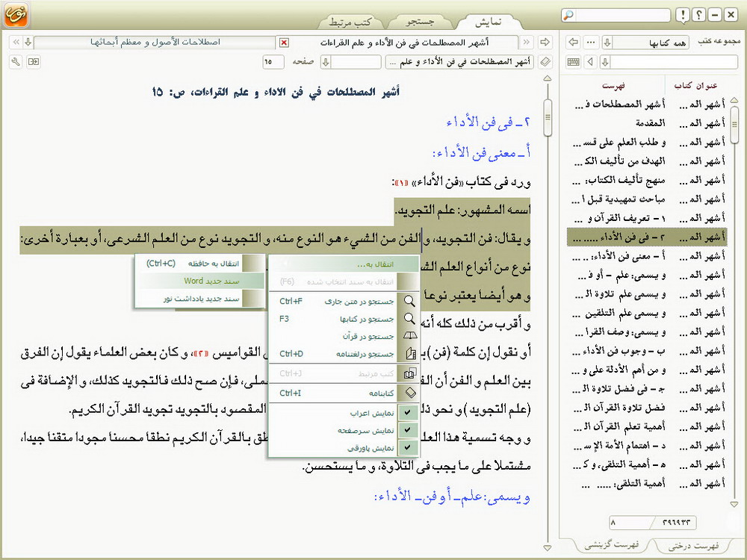Toggle the نمایش اعراب checkbox
747x560 pixels.
(408, 412)
